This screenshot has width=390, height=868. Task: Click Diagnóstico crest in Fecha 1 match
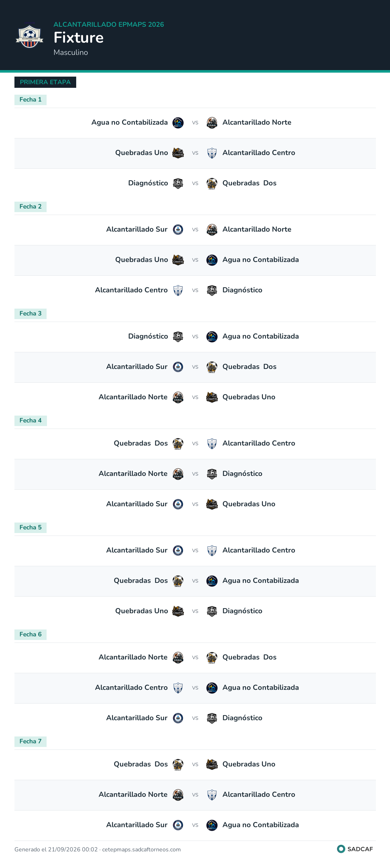click(178, 184)
